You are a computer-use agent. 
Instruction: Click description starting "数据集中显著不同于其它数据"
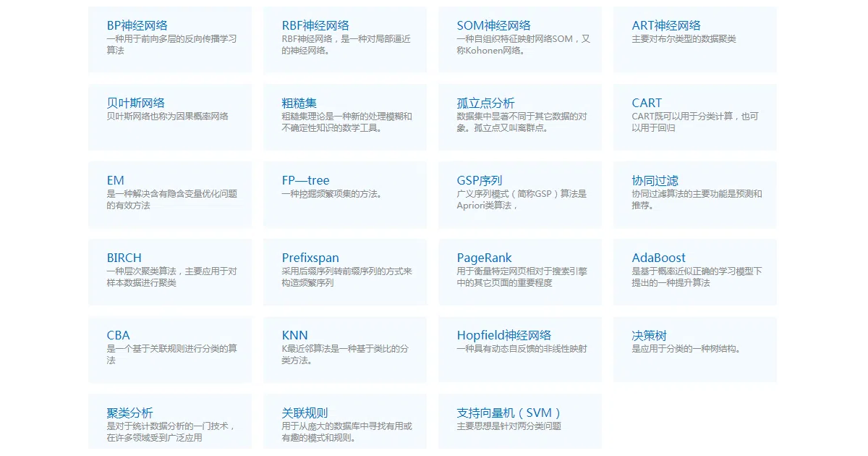(x=522, y=122)
